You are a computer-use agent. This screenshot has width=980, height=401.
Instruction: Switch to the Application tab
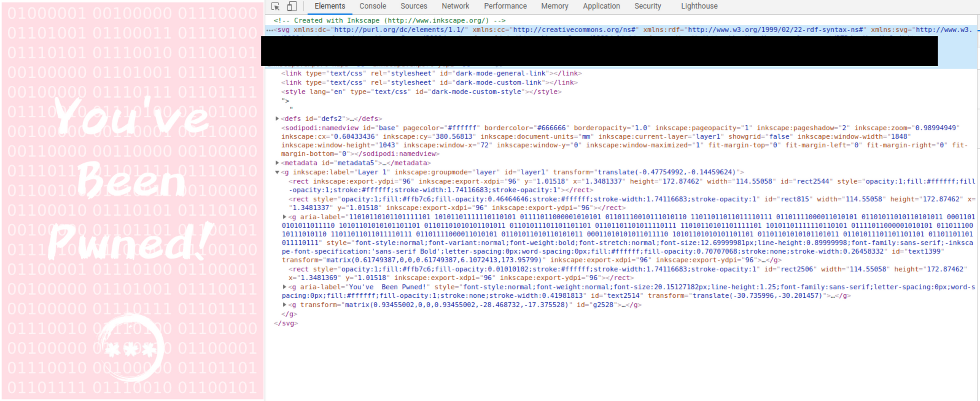[601, 6]
